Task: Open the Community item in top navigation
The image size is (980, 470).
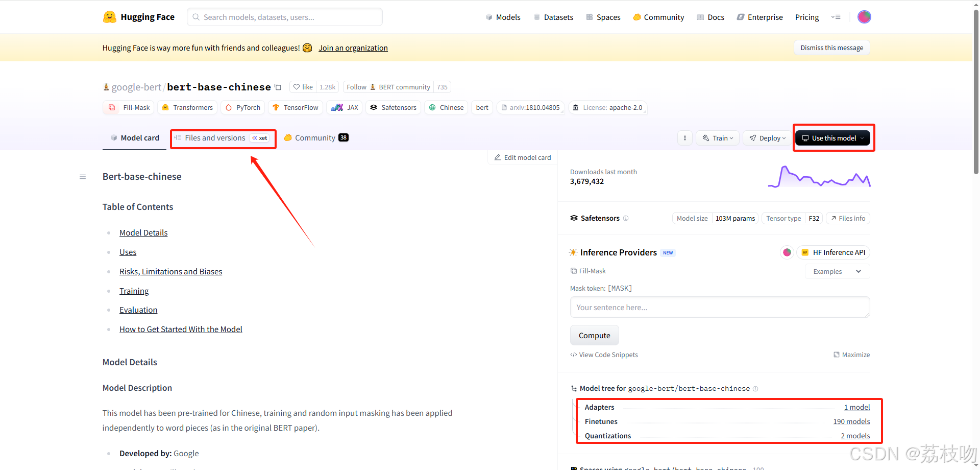Action: tap(658, 17)
